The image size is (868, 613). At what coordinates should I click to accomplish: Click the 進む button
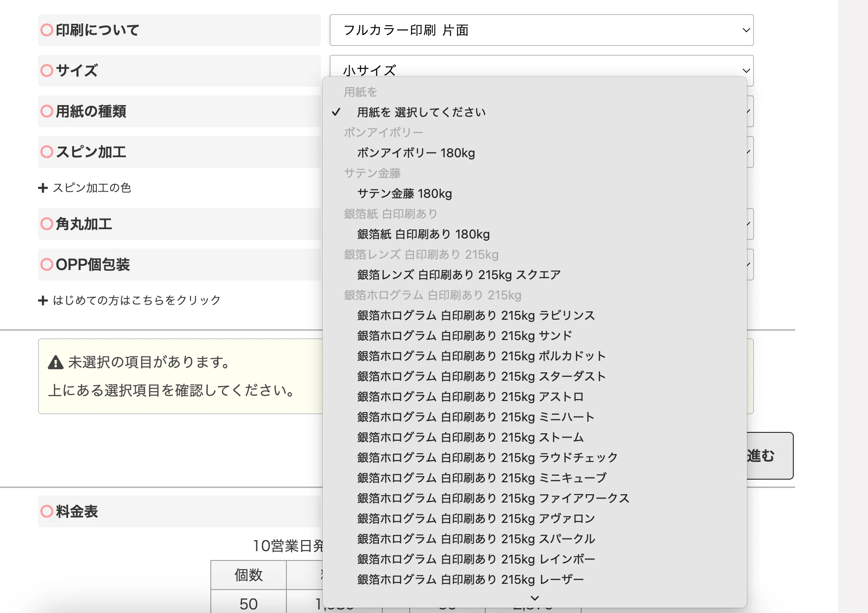click(x=769, y=456)
